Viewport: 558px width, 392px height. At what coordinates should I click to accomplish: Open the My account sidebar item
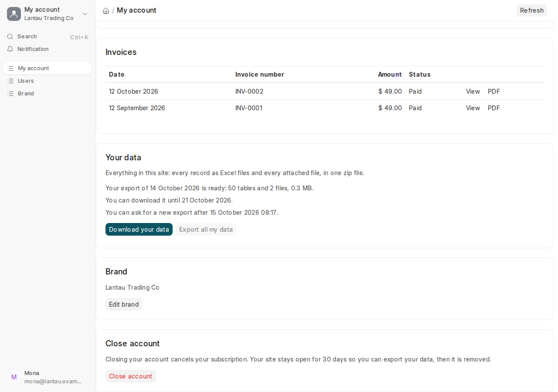pyautogui.click(x=48, y=68)
